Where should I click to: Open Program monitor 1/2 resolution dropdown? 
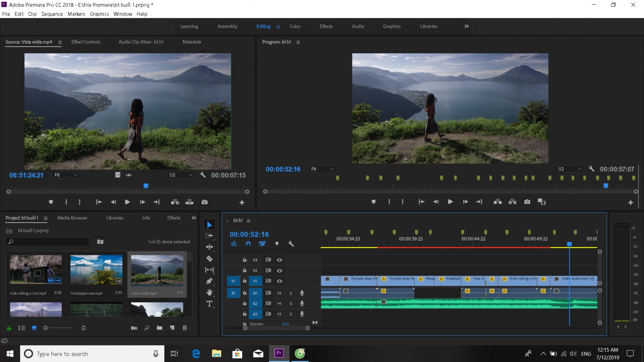[569, 169]
